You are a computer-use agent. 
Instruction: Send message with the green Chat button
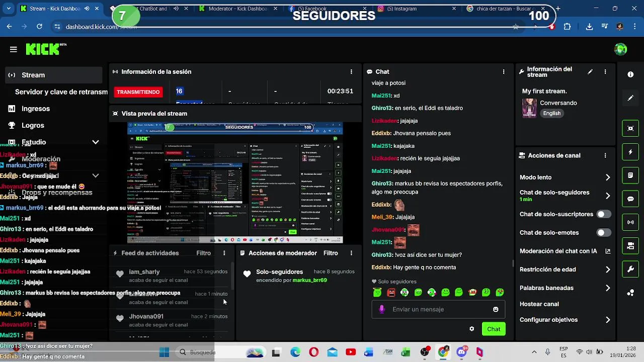pos(494,329)
